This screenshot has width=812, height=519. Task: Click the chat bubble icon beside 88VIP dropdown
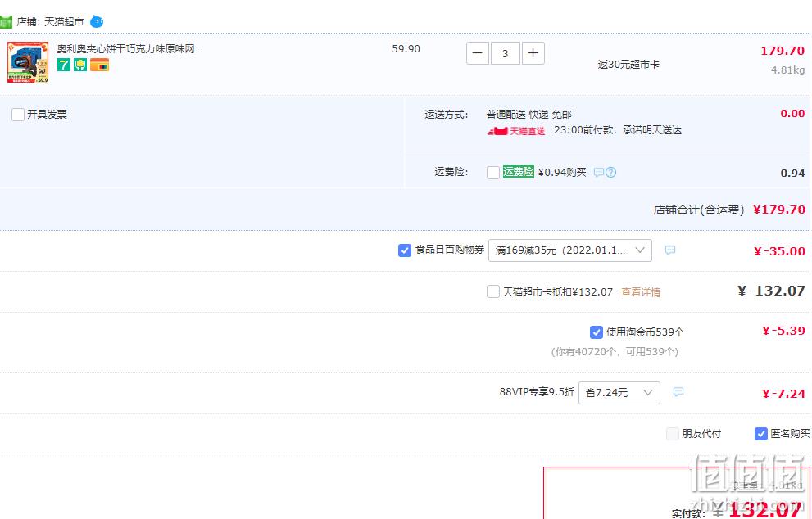pos(678,392)
